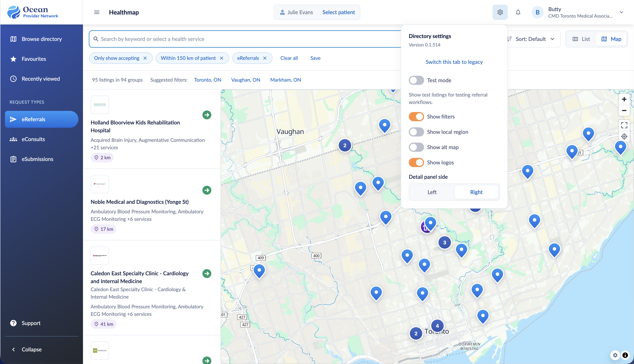Open Browse directory

tap(42, 39)
